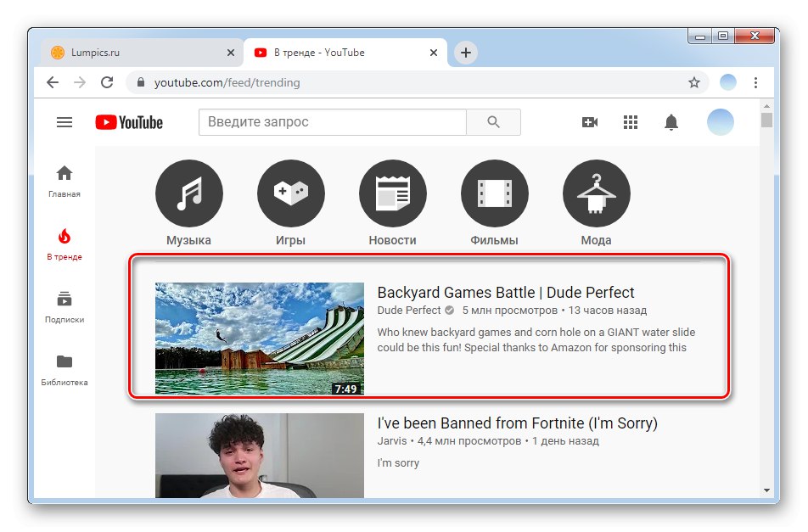Click the search magnifier button
The height and width of the screenshot is (532, 808).
pos(493,121)
